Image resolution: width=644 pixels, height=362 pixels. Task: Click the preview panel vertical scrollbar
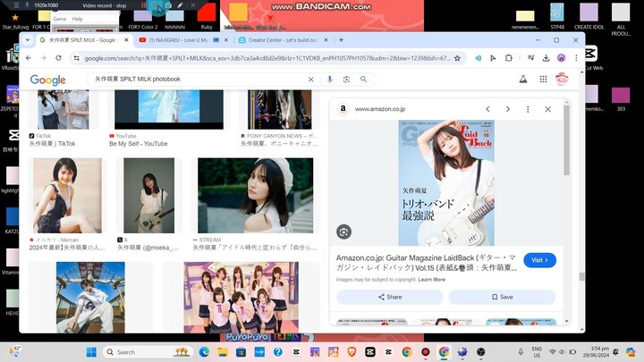(567, 139)
